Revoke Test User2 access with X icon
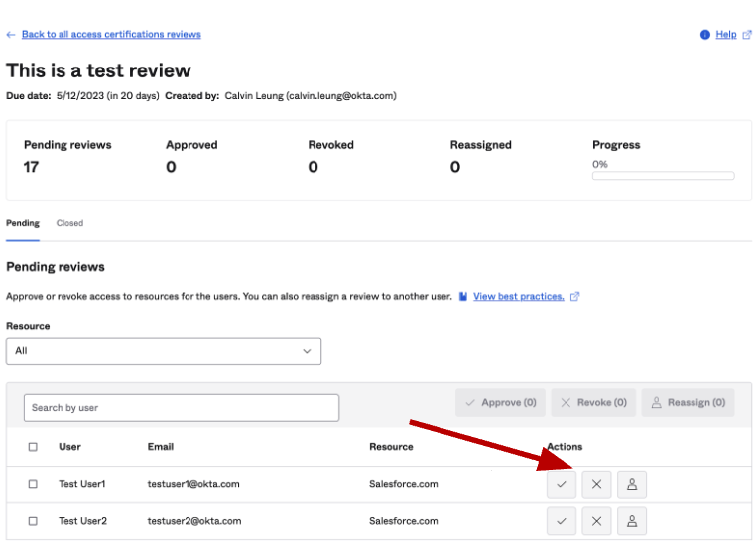The height and width of the screenshot is (544, 756). [596, 521]
